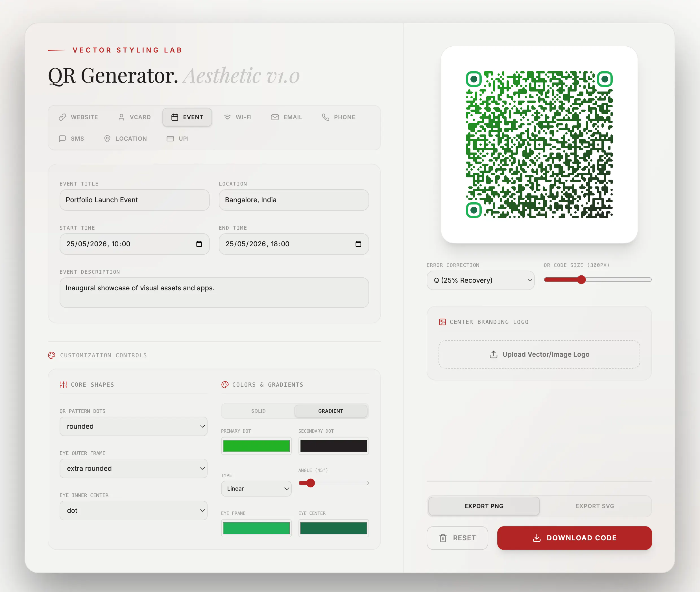Choose the Email QR type
The image size is (700, 592).
(287, 117)
